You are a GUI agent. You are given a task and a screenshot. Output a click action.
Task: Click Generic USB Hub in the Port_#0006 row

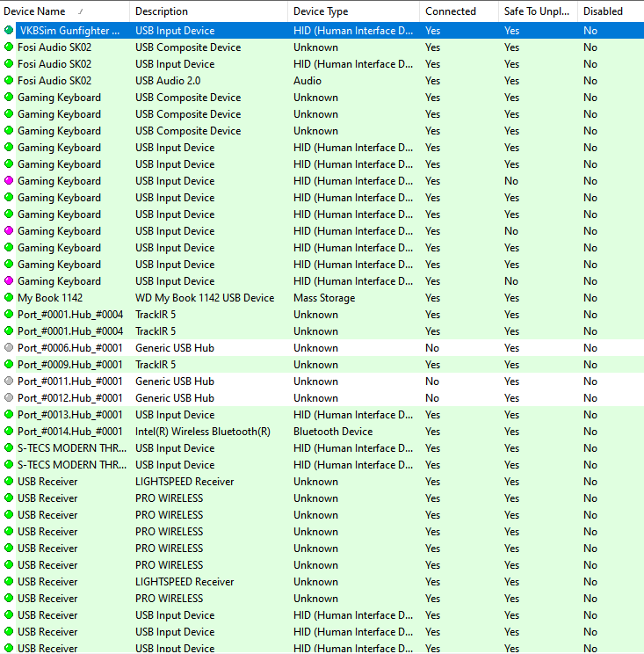(x=175, y=348)
